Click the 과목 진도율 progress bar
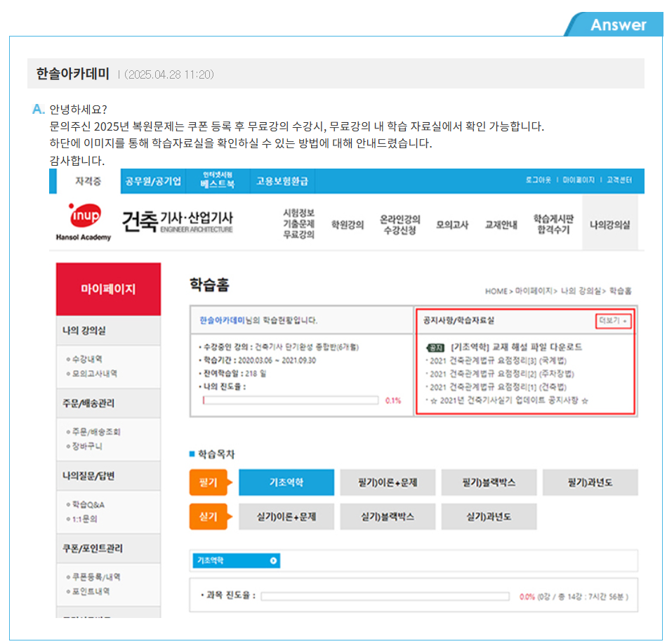The height and width of the screenshot is (644, 667). pos(385,596)
